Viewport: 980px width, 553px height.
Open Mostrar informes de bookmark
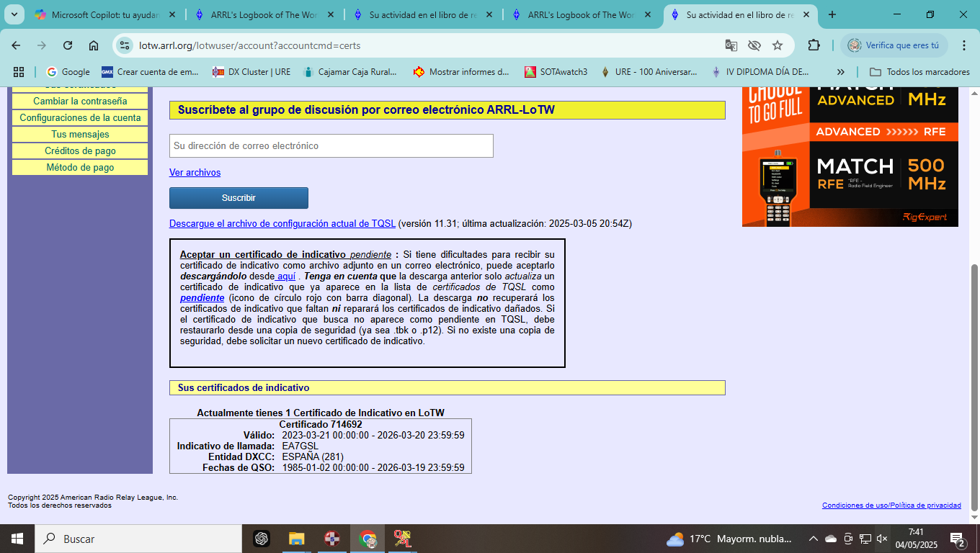[461, 71]
